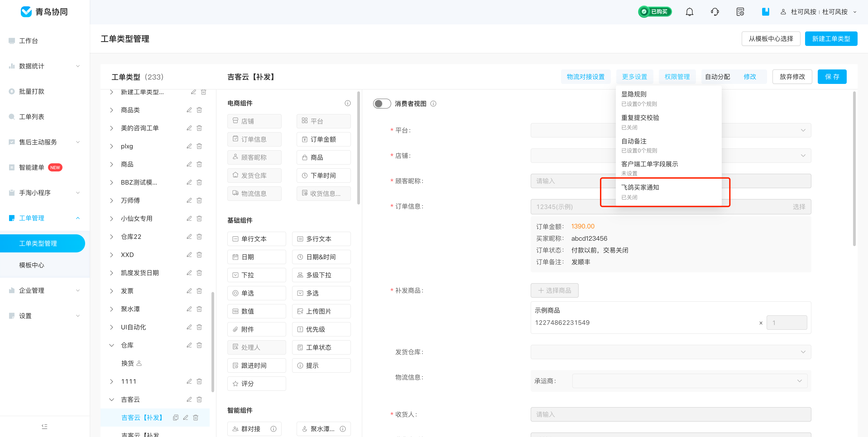
Task: Add 单行文本 basic component
Action: coord(257,239)
